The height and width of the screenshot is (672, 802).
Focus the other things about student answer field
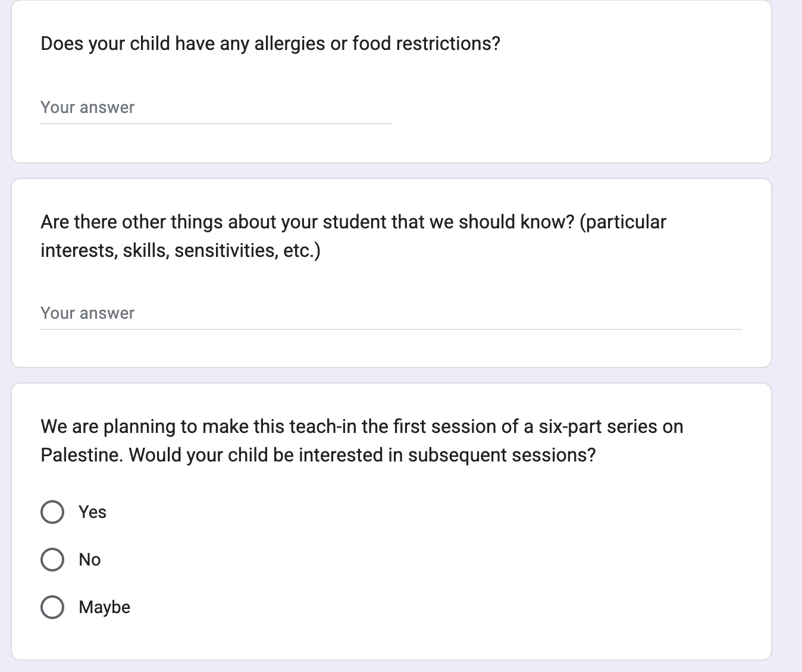(x=391, y=313)
